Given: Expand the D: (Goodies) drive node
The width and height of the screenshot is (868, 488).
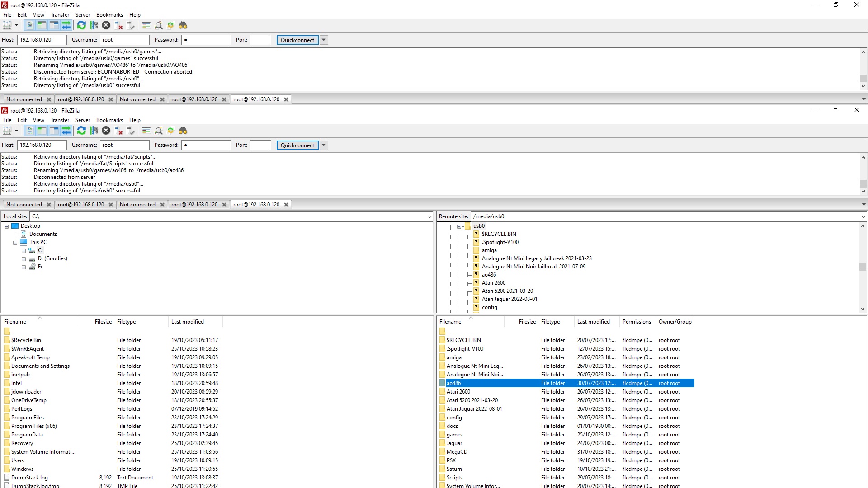Looking at the screenshot, I should coord(24,259).
